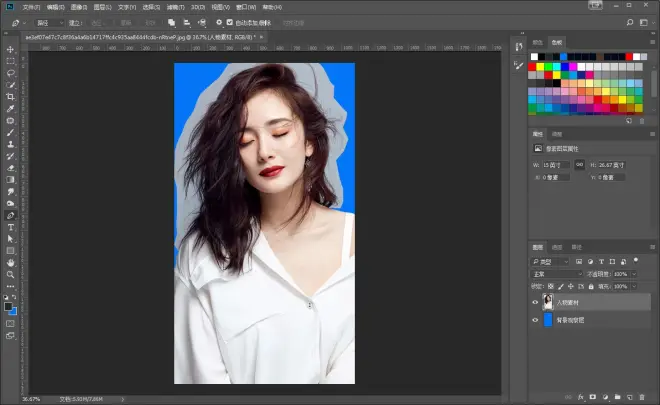The height and width of the screenshot is (405, 660).
Task: Add a layer mask
Action: click(x=593, y=397)
